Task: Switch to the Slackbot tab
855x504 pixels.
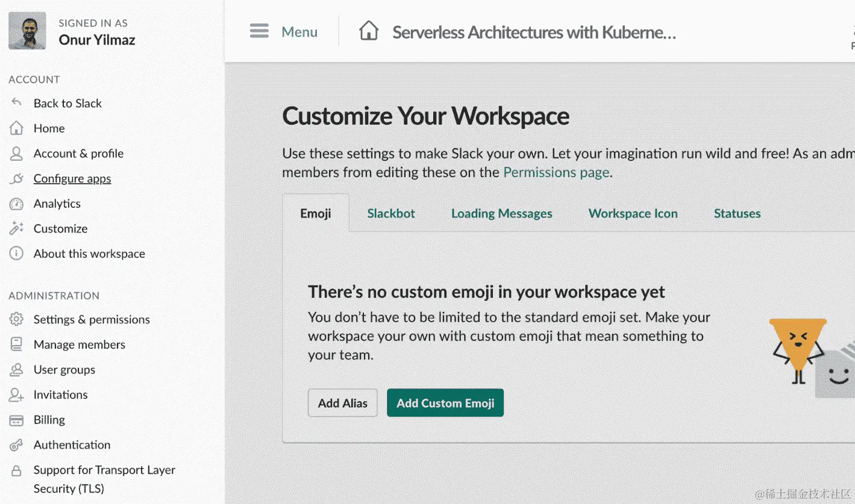Action: tap(391, 213)
